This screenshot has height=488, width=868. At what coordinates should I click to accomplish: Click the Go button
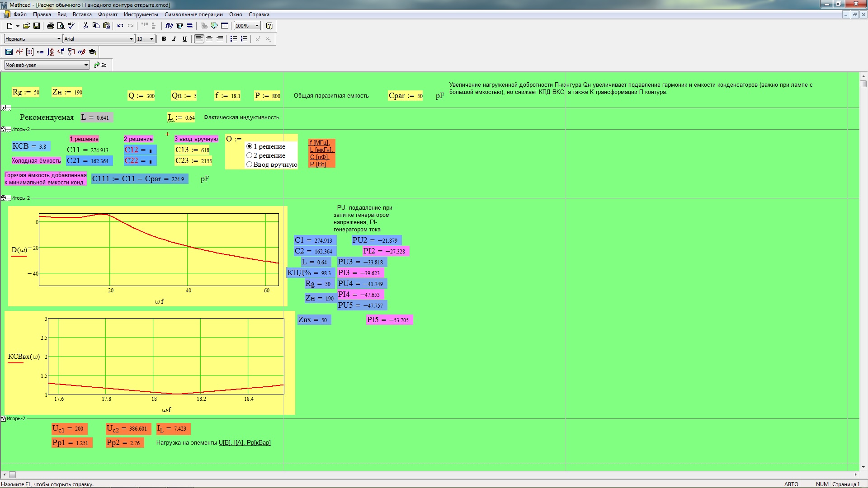[x=100, y=65]
